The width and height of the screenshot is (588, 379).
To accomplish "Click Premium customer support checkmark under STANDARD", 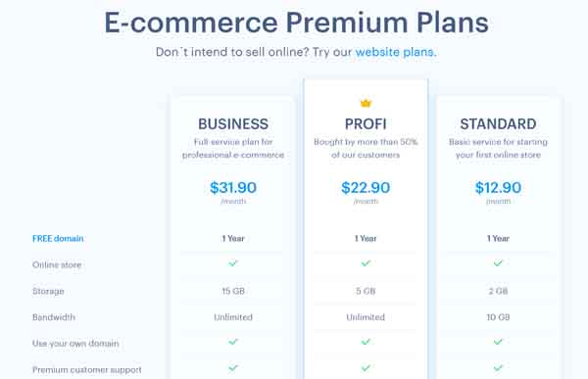I will pyautogui.click(x=498, y=368).
